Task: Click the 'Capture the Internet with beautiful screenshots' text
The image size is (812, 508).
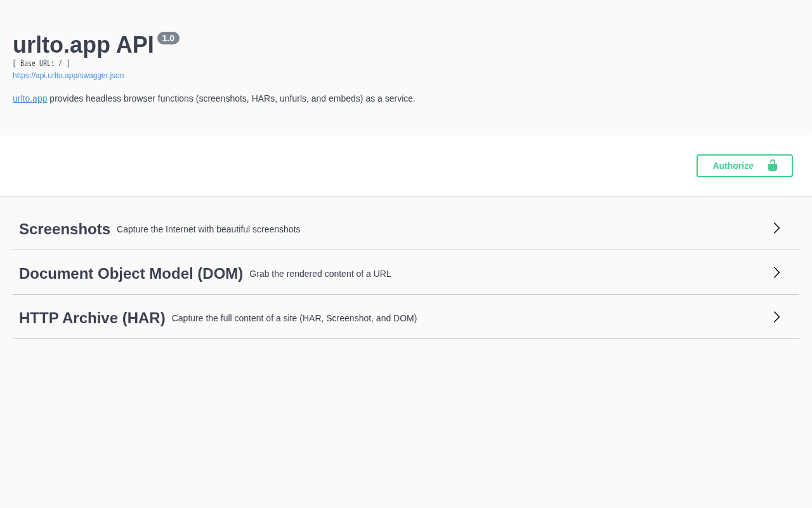Action: [208, 229]
